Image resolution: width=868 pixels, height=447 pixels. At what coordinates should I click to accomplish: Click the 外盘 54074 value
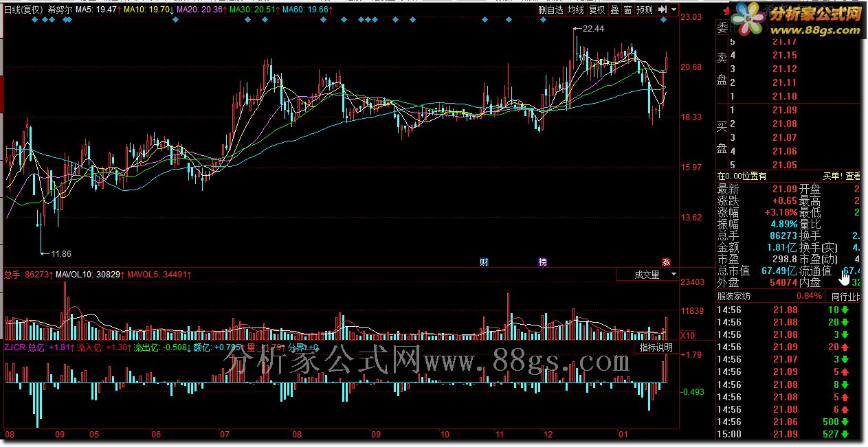(x=784, y=282)
